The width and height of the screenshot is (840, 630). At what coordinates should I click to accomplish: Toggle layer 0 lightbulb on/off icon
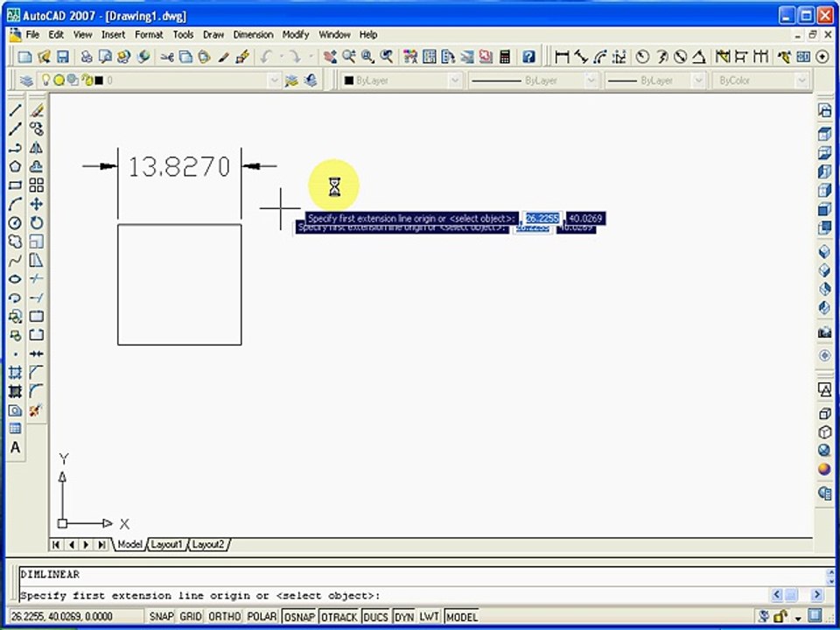point(46,80)
